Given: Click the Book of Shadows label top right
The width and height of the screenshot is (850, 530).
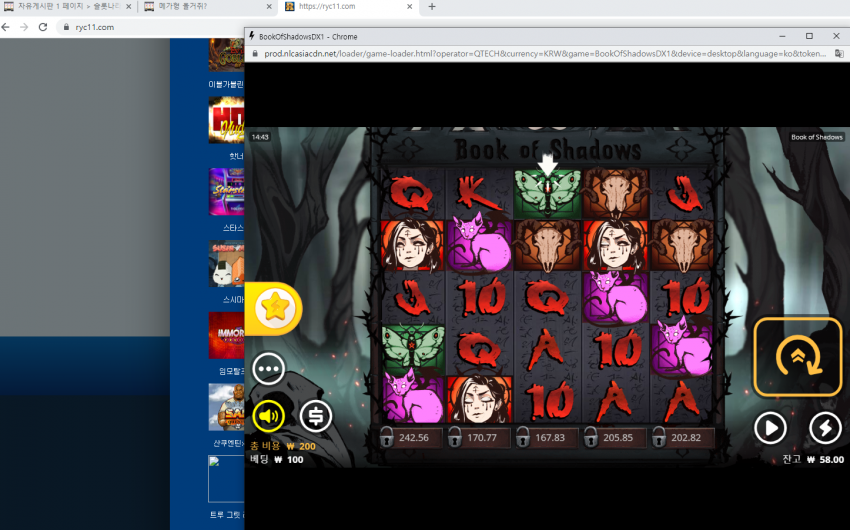Looking at the screenshot, I should tap(816, 137).
